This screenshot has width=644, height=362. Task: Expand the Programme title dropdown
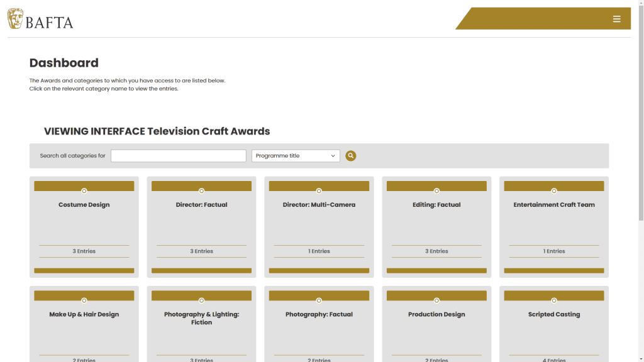coord(296,156)
